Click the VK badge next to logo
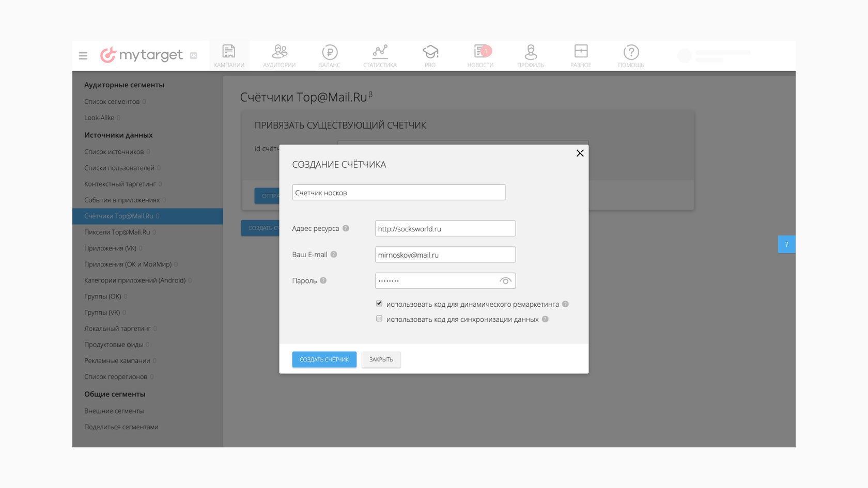The width and height of the screenshot is (868, 488). (194, 55)
